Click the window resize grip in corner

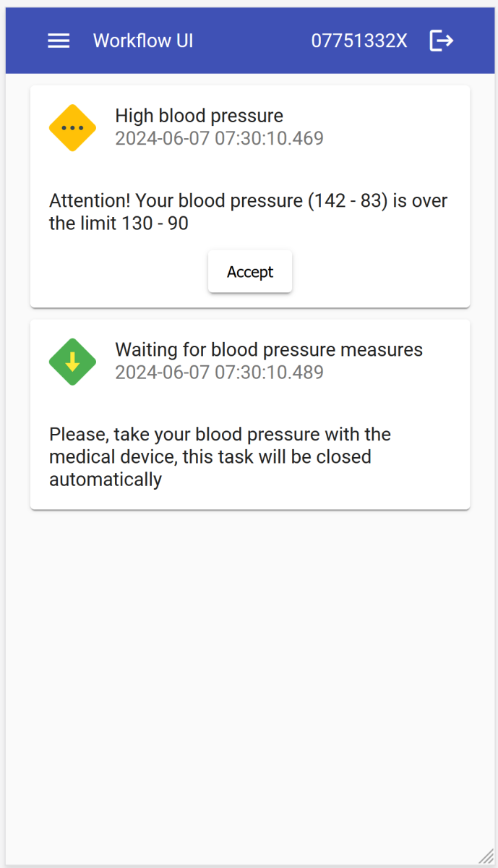[485, 856]
